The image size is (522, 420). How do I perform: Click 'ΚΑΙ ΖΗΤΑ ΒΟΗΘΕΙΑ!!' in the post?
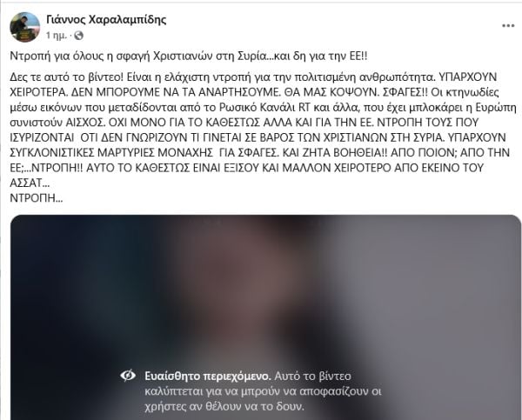tap(335, 152)
